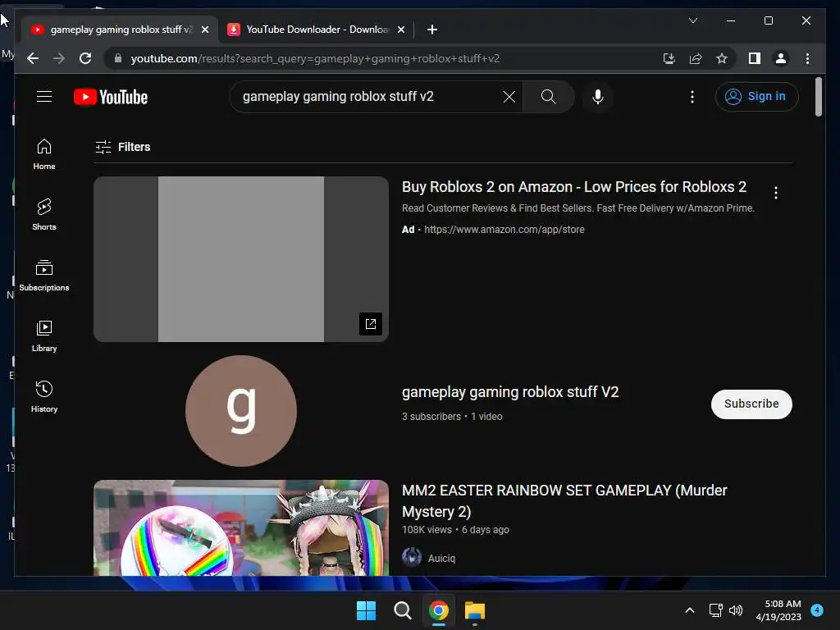Start voice search with the microphone
Screen dimensions: 840x630
pyautogui.click(x=598, y=97)
